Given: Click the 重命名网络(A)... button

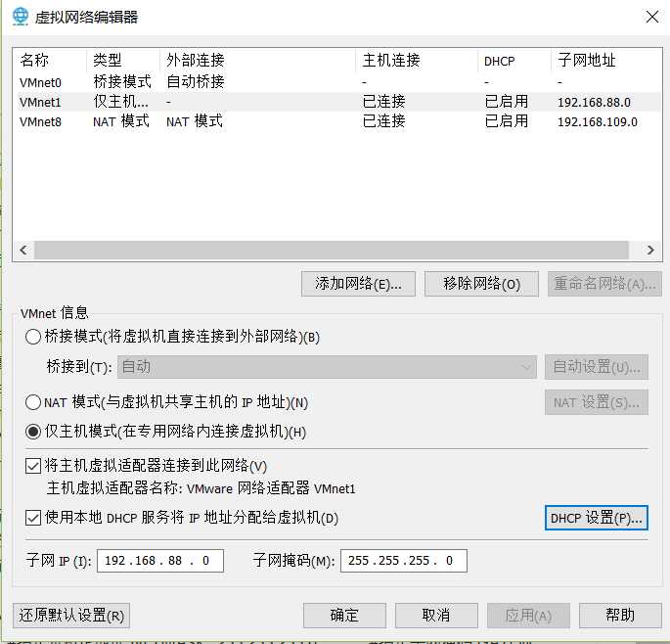Looking at the screenshot, I should (604, 284).
